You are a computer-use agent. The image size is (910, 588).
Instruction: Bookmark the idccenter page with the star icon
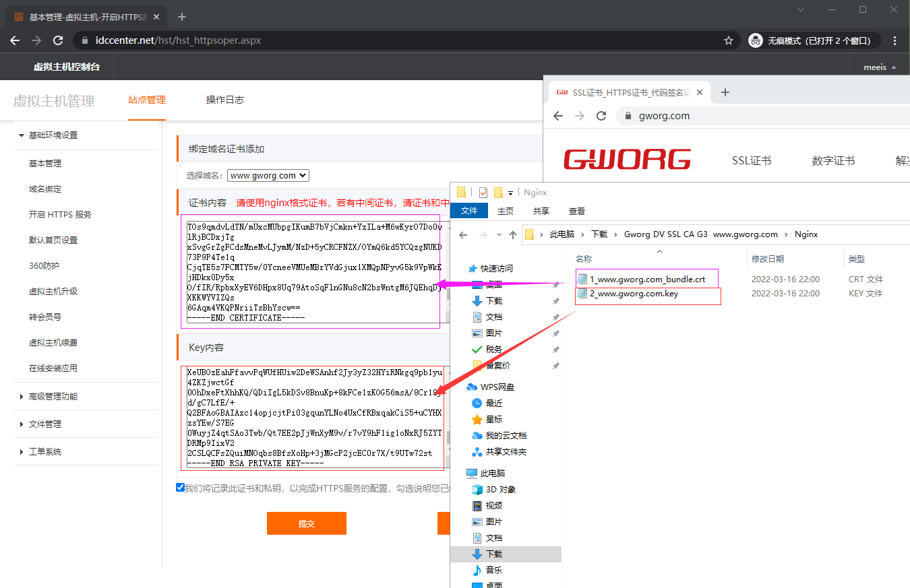[729, 40]
